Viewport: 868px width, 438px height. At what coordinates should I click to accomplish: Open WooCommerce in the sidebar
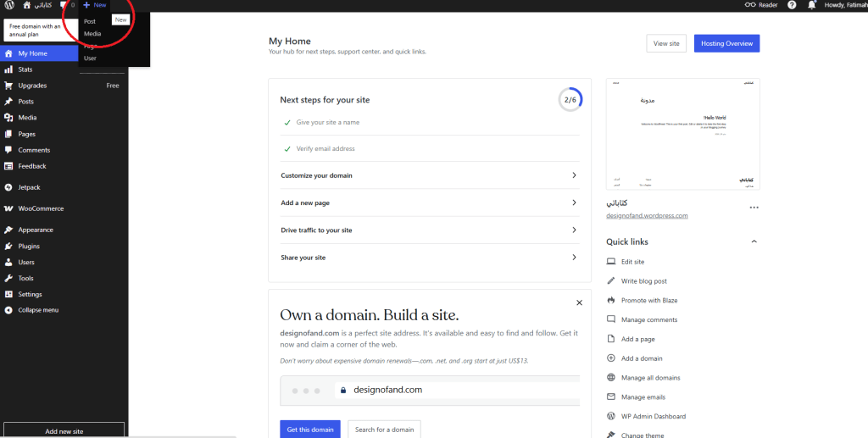pyautogui.click(x=41, y=208)
